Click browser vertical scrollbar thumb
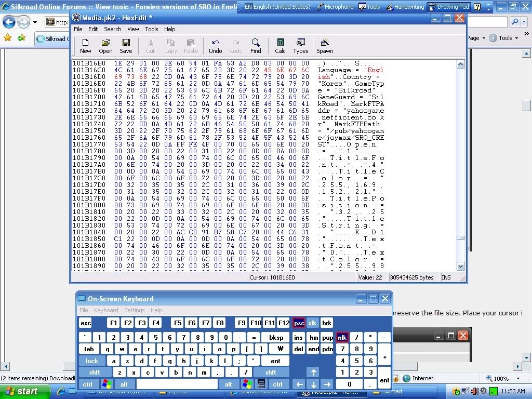Image resolution: width=532 pixels, height=399 pixels. [526, 105]
